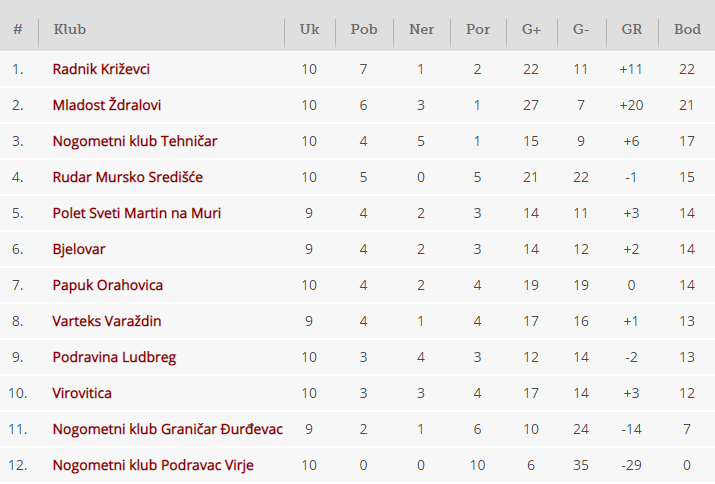Select the Papuk Orahovica link

pos(108,286)
